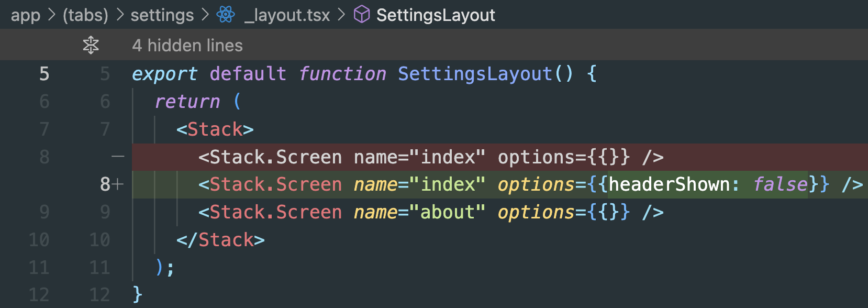
Task: Click the chevron after settings in breadcrumb
Action: point(205,15)
